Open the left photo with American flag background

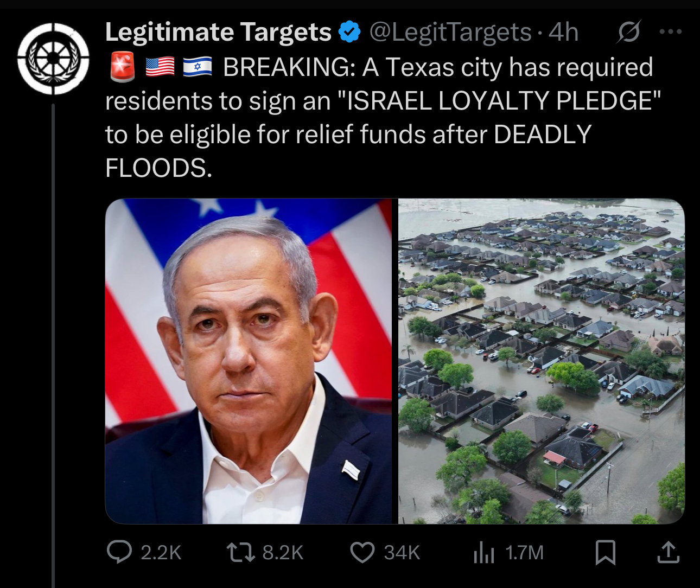tap(249, 361)
